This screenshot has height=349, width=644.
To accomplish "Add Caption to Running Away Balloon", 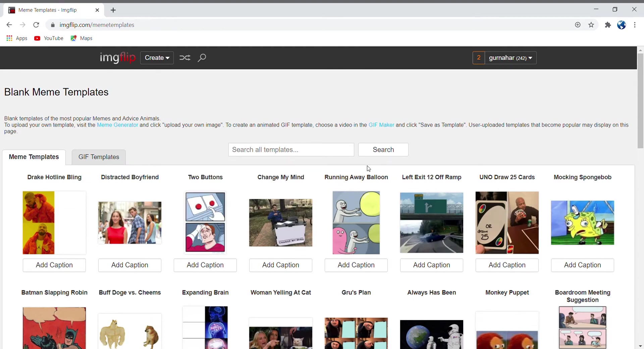I will point(356,265).
